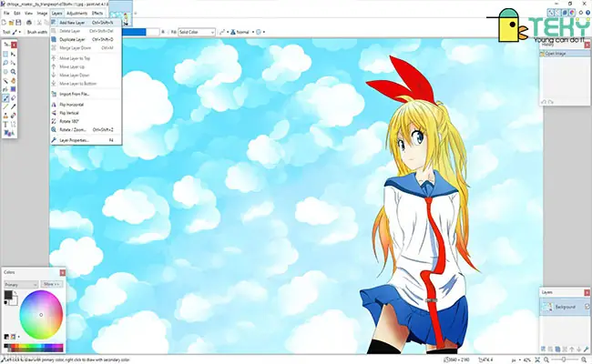592x364 pixels.
Task: Select the Lasso Select tool
Action: 5,63
